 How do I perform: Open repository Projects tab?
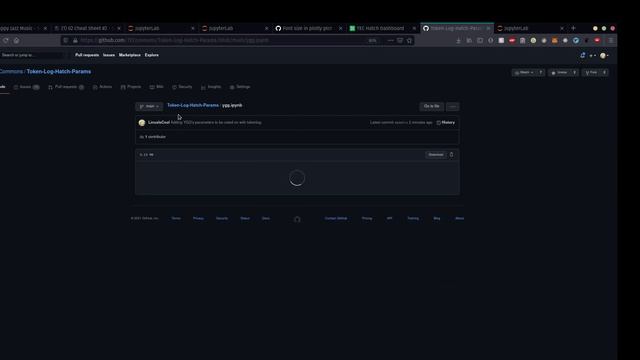(131, 87)
